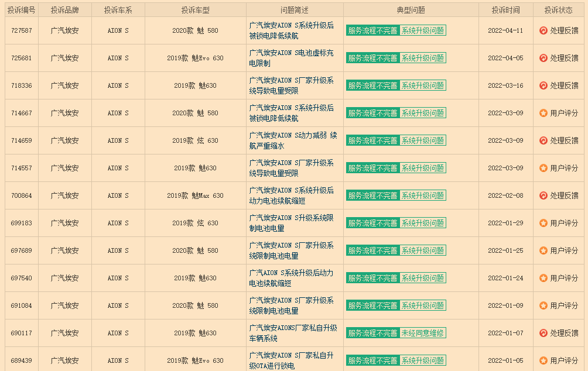
Task: Click AION S series in row 718336
Action: pos(118,85)
